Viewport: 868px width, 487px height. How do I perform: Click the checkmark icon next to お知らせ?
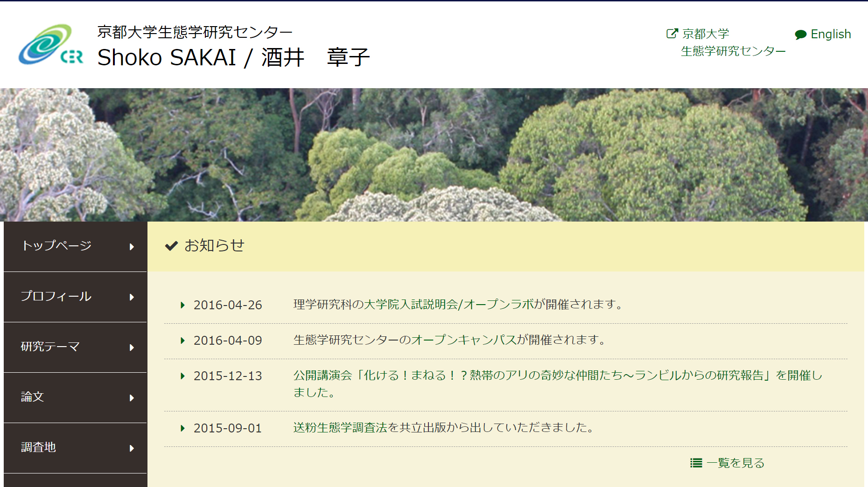pos(172,245)
